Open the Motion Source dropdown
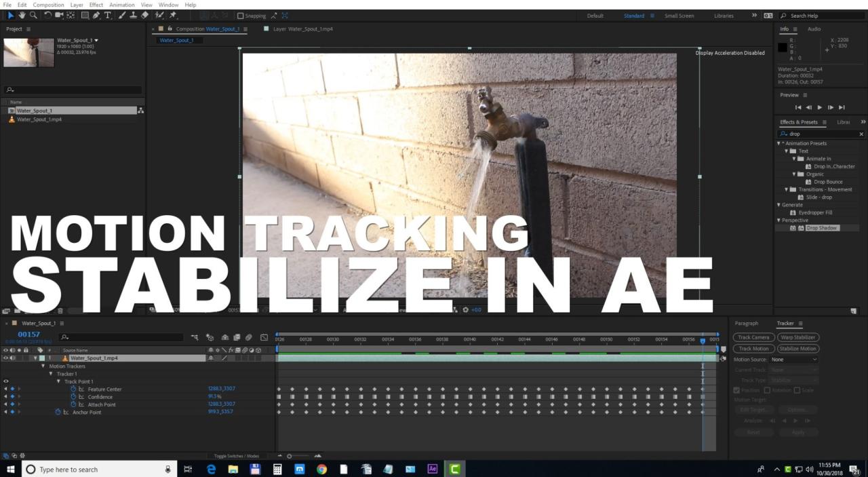This screenshot has width=868, height=477. pos(793,359)
